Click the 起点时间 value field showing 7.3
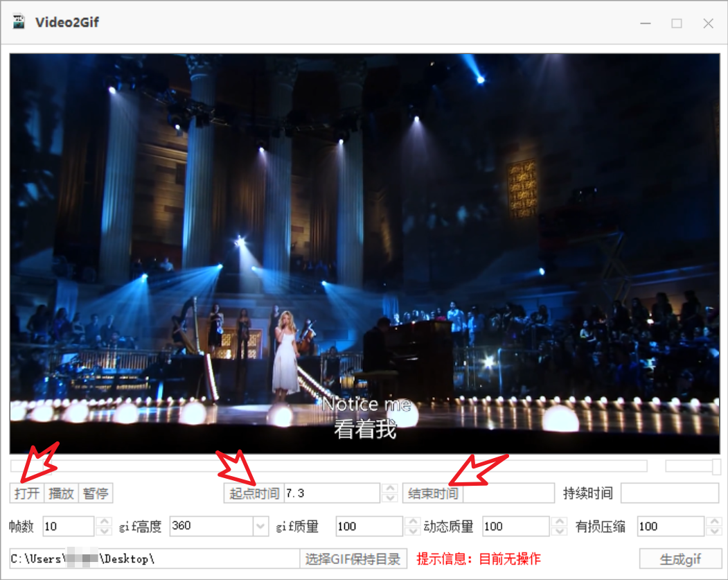This screenshot has height=580, width=728. point(332,493)
